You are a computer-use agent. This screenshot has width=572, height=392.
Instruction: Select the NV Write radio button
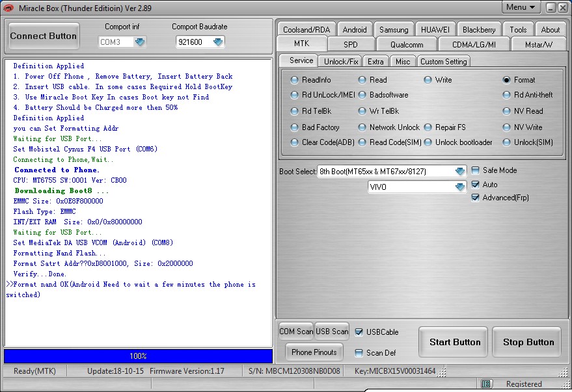(x=506, y=127)
